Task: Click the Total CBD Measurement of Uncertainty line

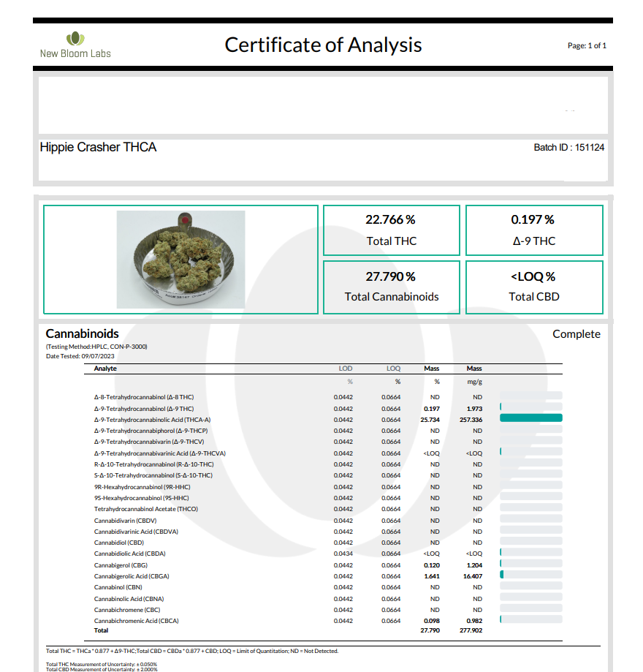Action: pos(102,669)
